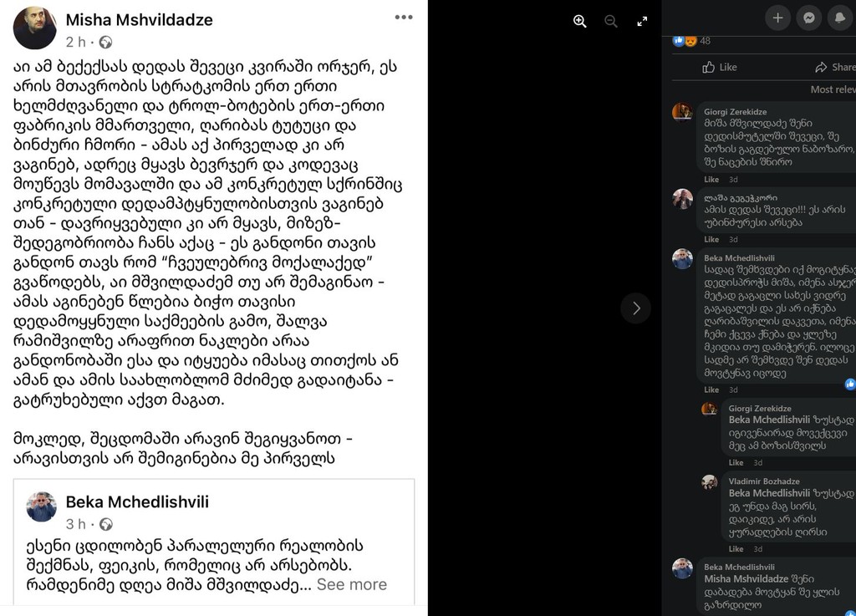856x616 pixels.
Task: Open the three-dots options on Misha's post
Action: [x=404, y=17]
